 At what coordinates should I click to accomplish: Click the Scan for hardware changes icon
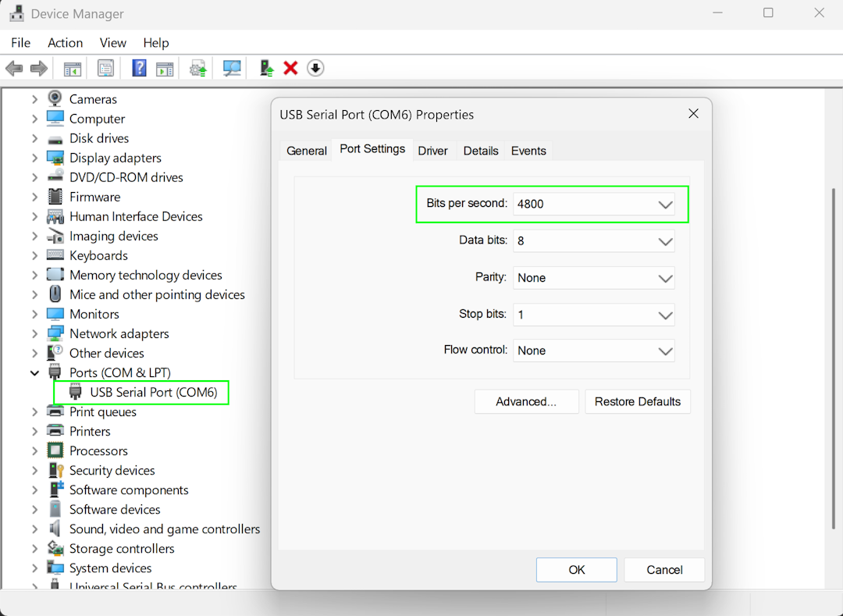232,69
